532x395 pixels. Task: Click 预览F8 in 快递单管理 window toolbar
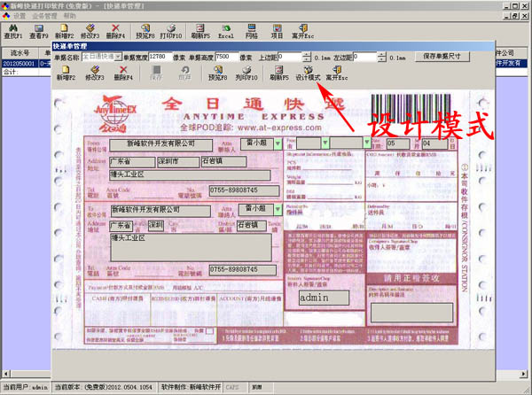[217, 74]
